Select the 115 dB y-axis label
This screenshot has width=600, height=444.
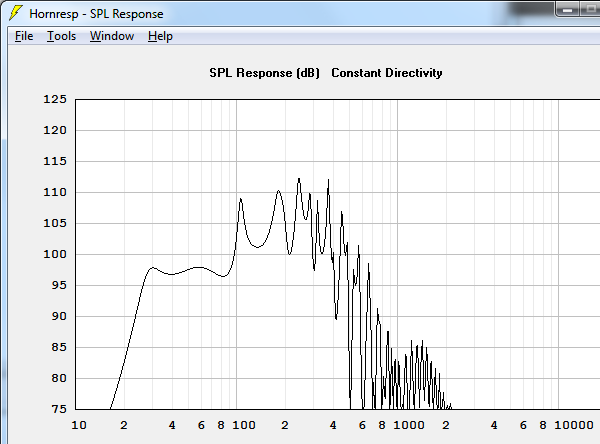[x=54, y=162]
